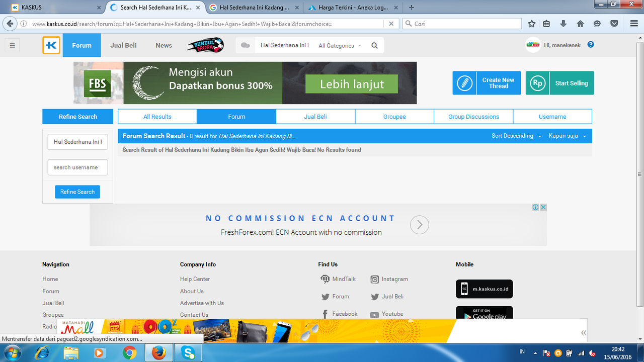Open Contact Us footer link
This screenshot has width=644, height=362.
[x=194, y=315]
